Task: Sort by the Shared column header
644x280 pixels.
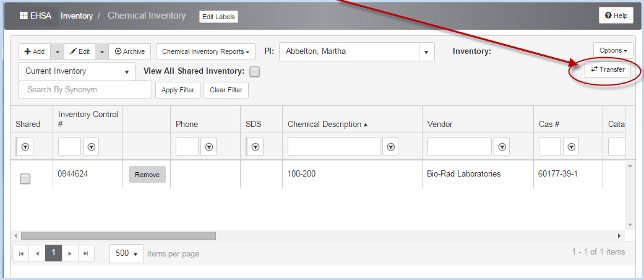Action: [28, 124]
